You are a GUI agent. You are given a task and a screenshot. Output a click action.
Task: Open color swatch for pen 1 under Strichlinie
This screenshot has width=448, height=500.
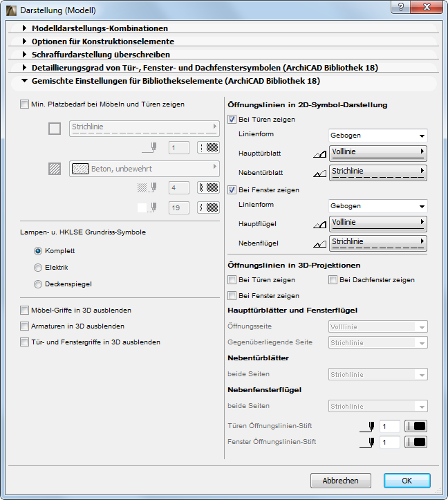[x=208, y=147]
